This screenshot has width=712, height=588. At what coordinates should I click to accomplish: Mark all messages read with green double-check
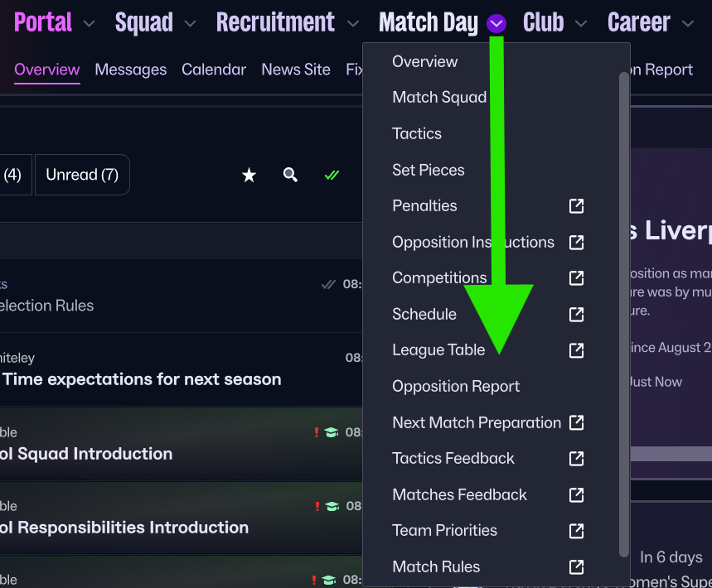point(332,175)
